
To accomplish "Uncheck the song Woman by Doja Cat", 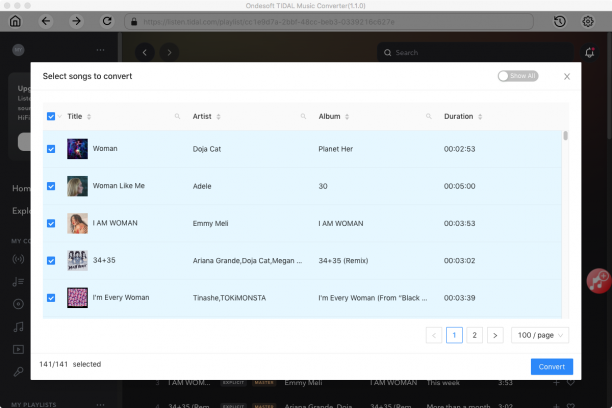I will (x=51, y=149).
